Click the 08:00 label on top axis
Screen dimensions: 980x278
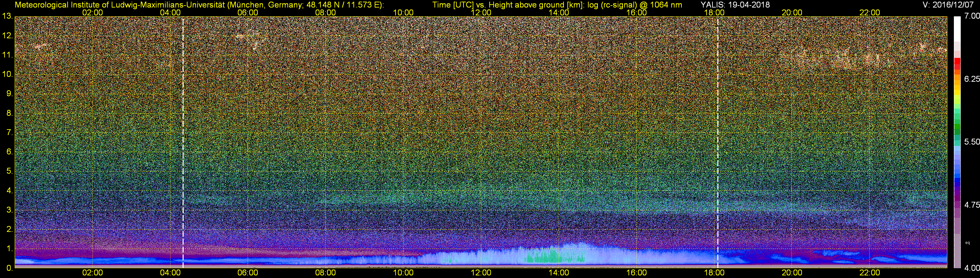tap(326, 12)
